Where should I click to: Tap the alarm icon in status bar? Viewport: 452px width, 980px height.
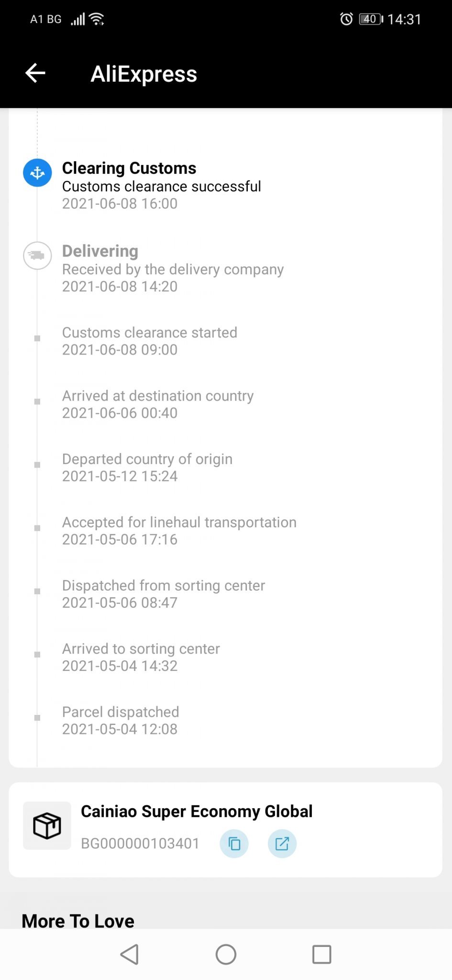346,19
